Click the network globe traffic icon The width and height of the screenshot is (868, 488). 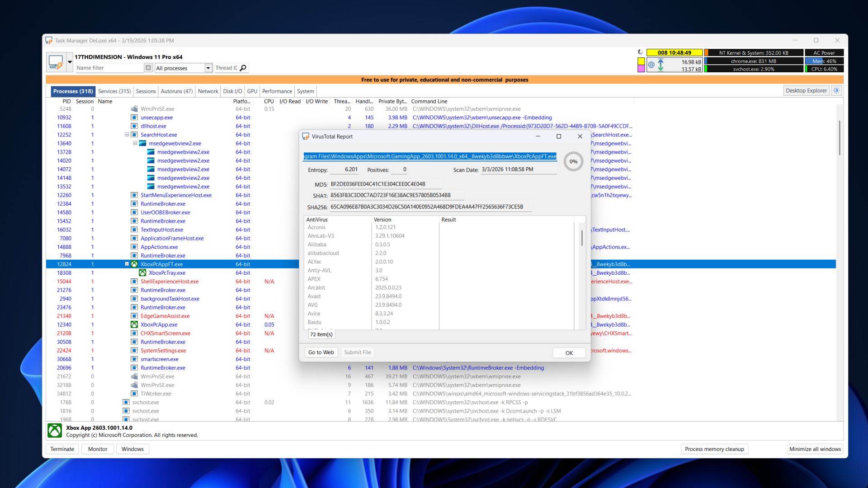651,65
